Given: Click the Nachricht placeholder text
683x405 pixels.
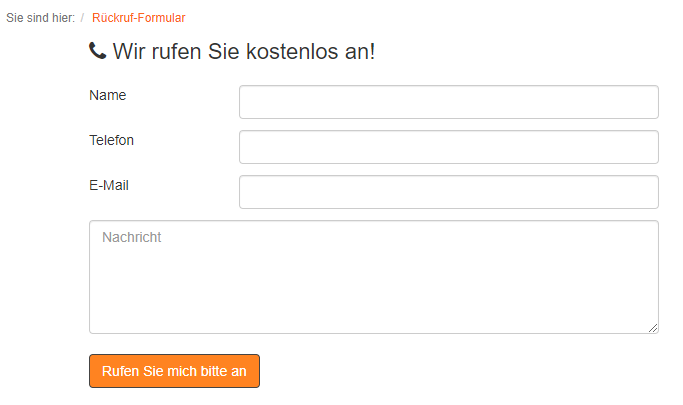Looking at the screenshot, I should (x=132, y=237).
